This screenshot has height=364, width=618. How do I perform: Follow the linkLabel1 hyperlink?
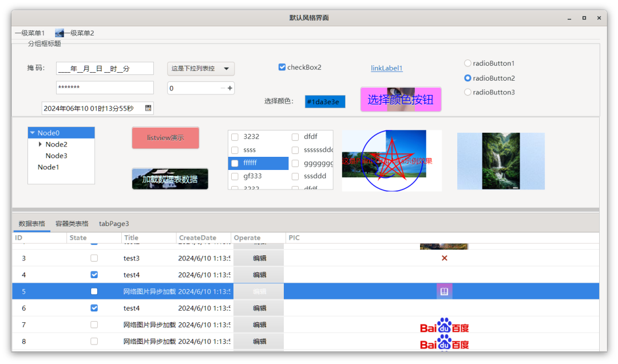(387, 69)
